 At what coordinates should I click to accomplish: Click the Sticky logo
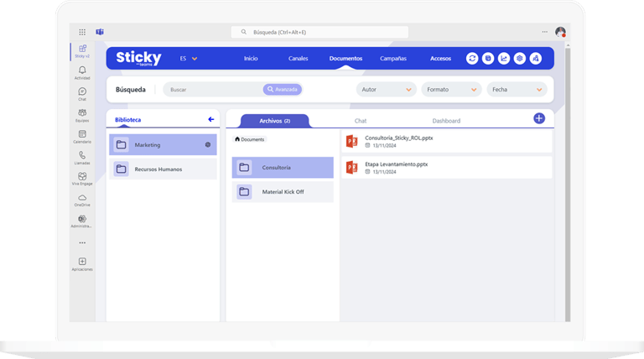139,58
